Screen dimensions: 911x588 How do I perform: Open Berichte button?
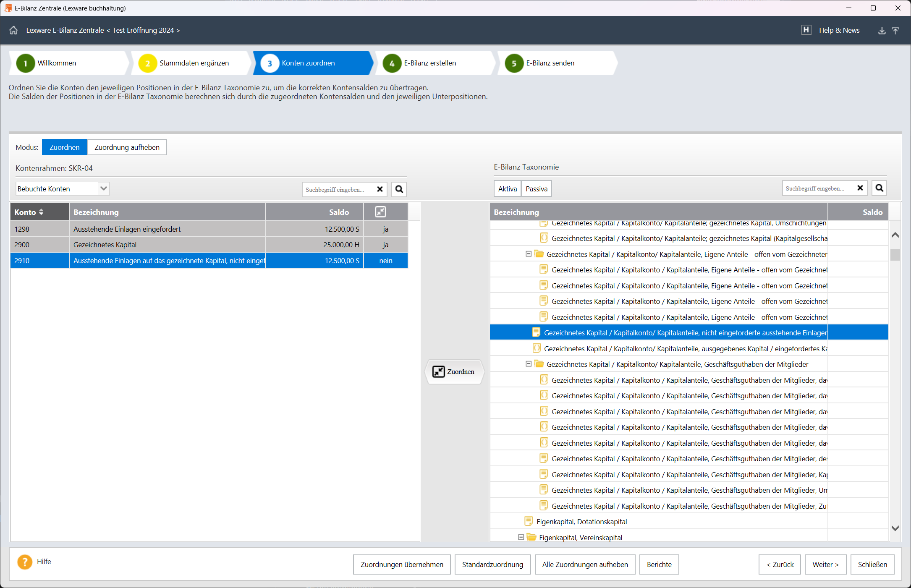click(659, 564)
